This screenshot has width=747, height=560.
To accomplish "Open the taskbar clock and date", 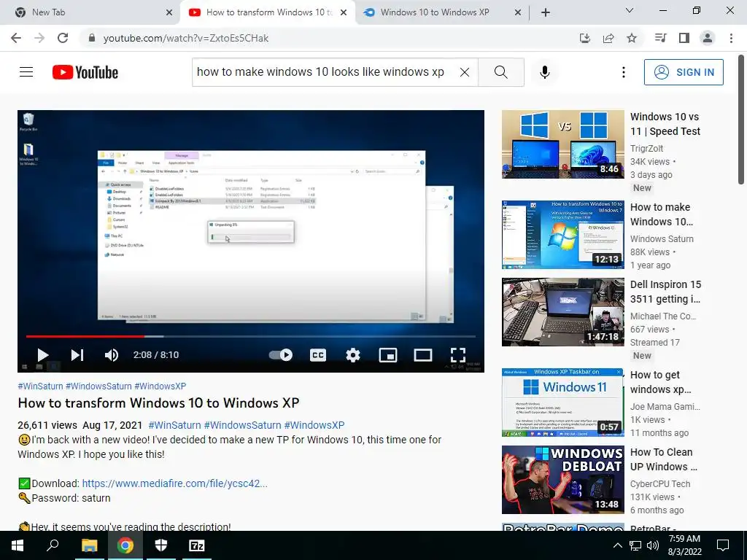I will [x=684, y=545].
